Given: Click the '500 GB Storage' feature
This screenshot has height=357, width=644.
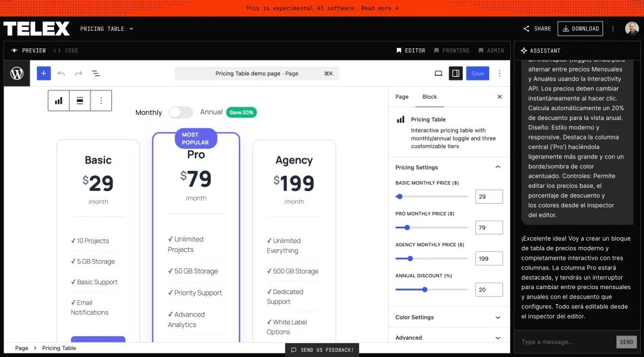Looking at the screenshot, I should click(292, 272).
